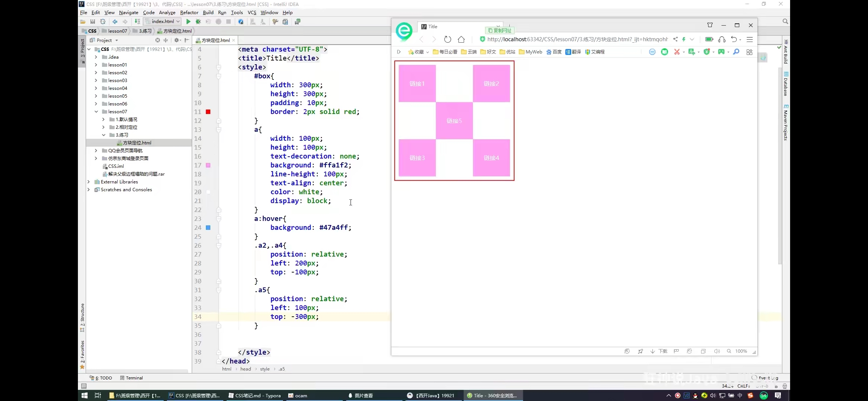Click the pink color swatch in gutter
The image size is (868, 401).
(x=208, y=165)
